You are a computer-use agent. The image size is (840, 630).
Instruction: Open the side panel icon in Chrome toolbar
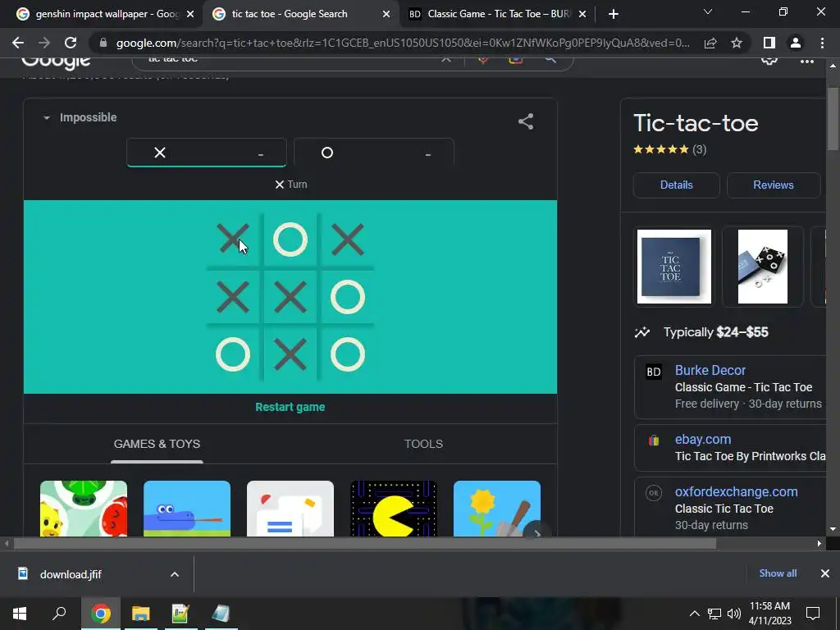(769, 43)
